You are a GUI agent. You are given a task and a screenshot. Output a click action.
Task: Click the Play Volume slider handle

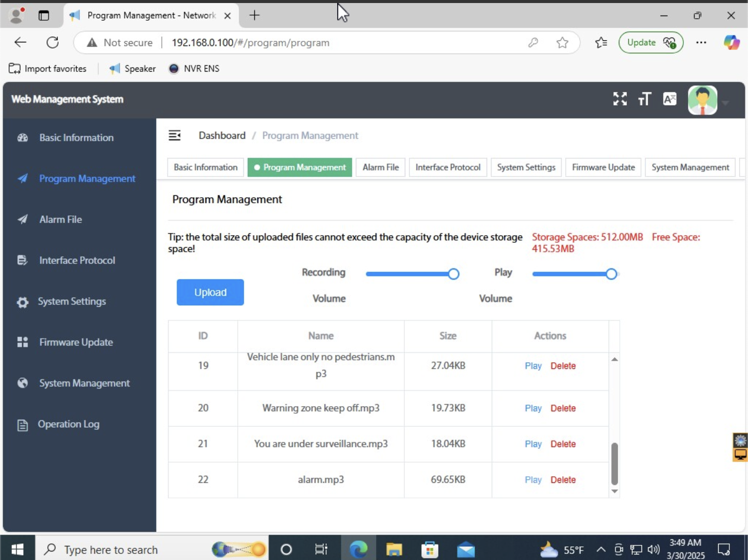click(611, 274)
